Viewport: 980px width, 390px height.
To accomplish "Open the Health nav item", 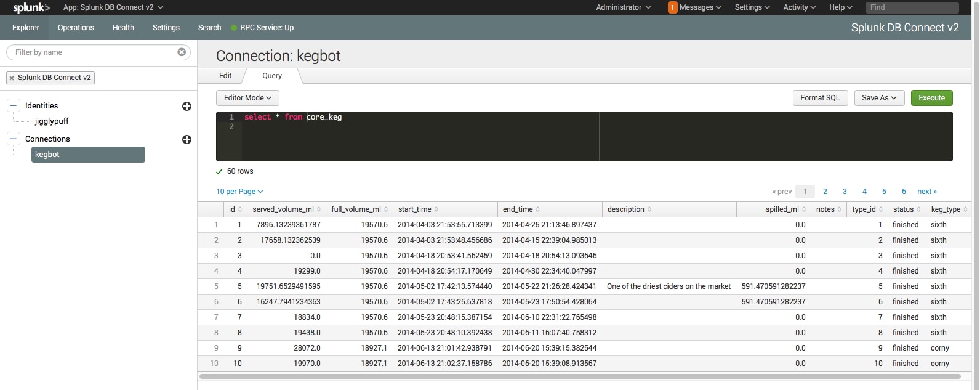I will 123,28.
